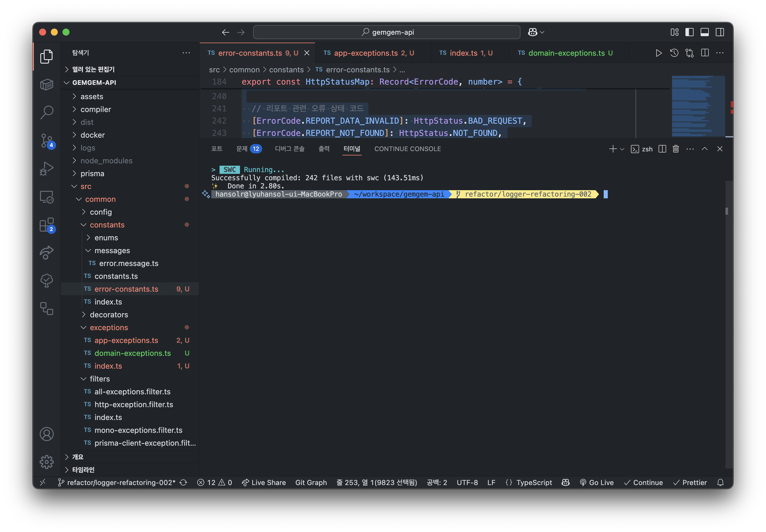Close the error-constants.ts tab
The image size is (766, 532).
(307, 53)
